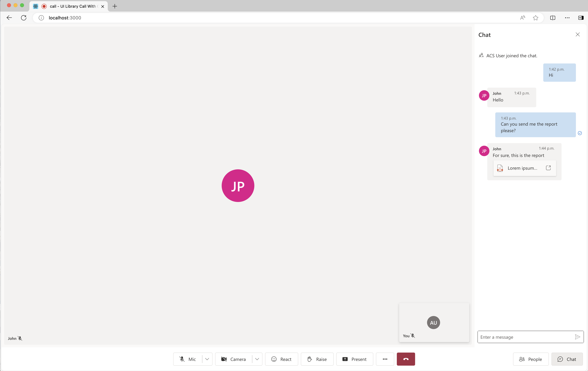Click the close Chat panel button

point(578,34)
